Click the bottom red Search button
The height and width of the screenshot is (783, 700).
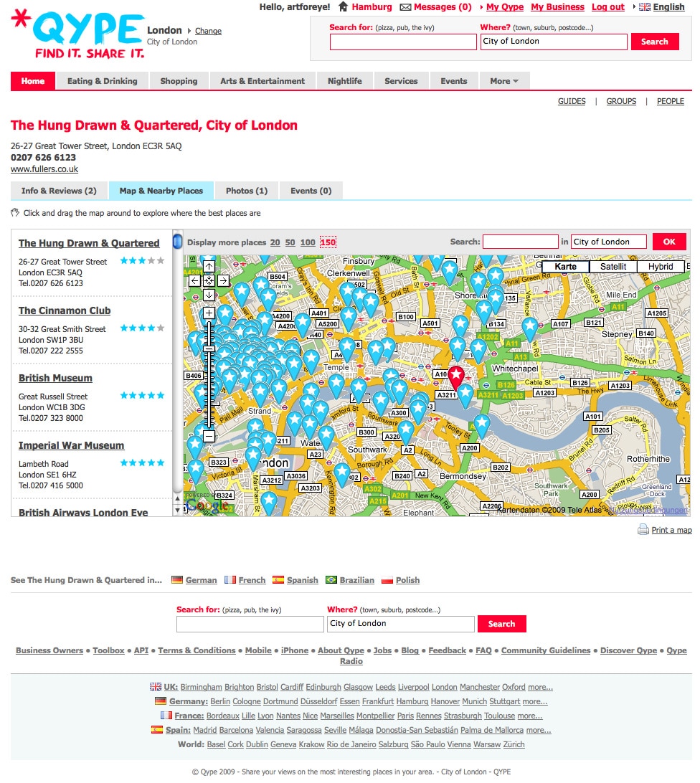(x=501, y=624)
